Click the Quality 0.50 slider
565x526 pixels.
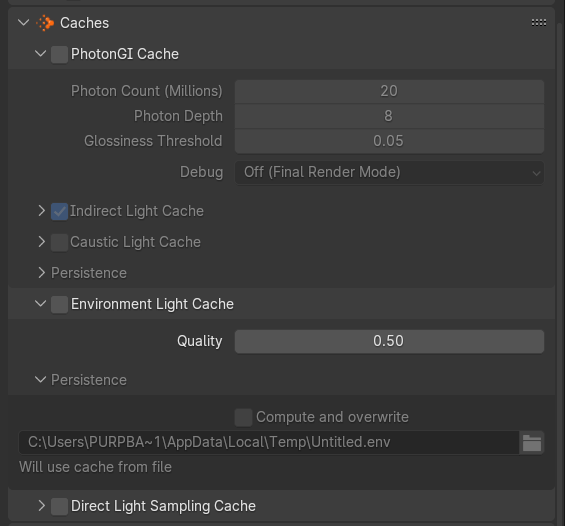point(389,341)
